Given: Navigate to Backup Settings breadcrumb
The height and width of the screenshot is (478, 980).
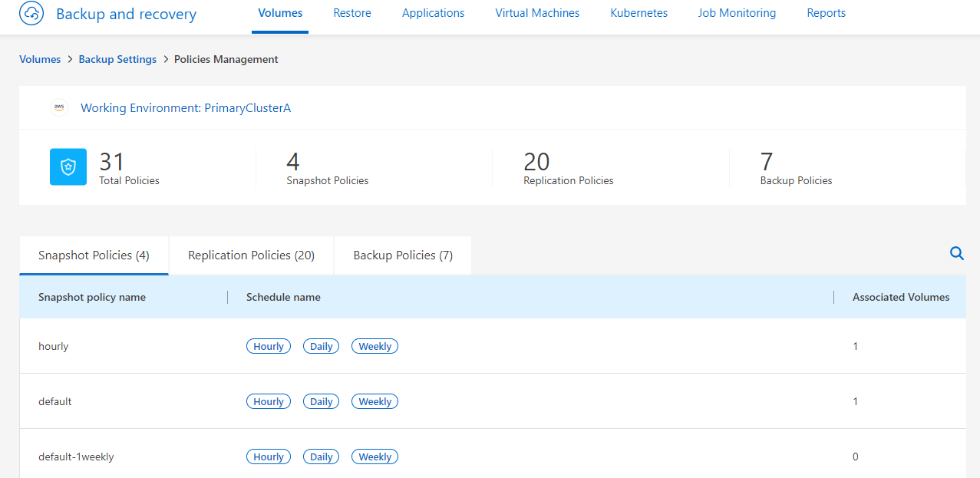Looking at the screenshot, I should click(117, 59).
